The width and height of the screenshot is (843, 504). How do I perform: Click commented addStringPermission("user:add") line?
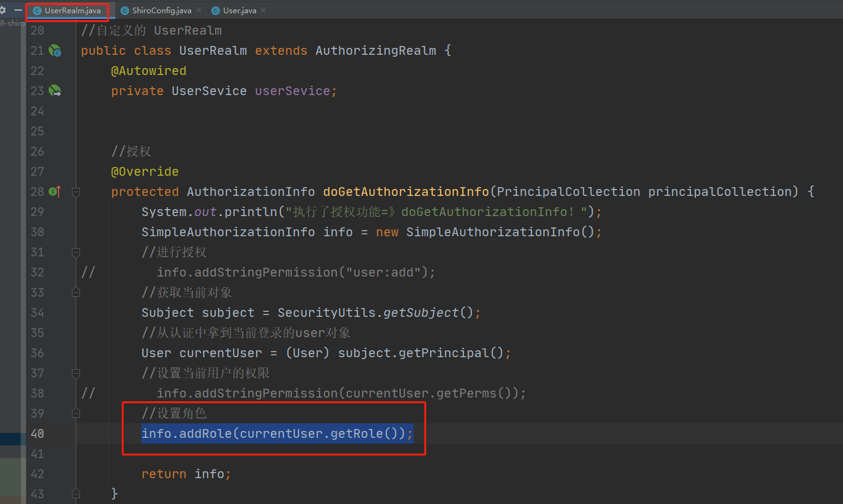pos(296,272)
